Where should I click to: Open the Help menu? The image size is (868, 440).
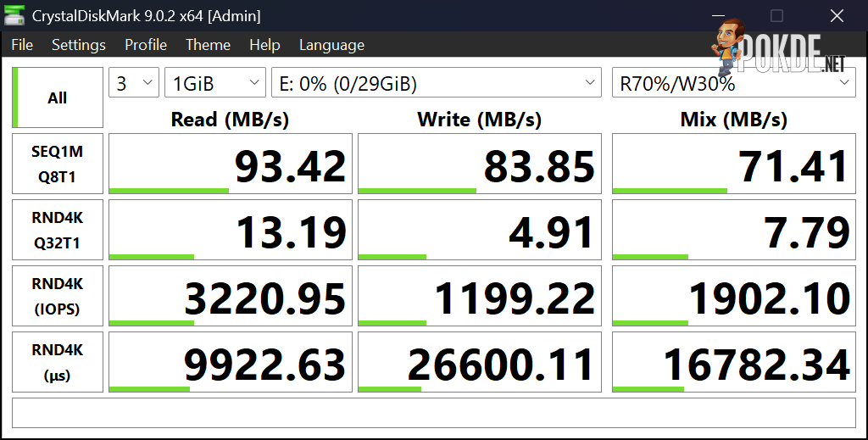264,45
